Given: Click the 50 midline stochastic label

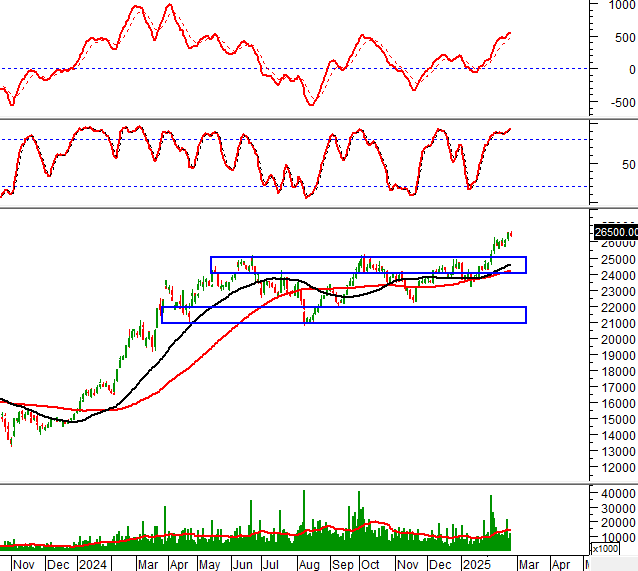Looking at the screenshot, I should 628,165.
